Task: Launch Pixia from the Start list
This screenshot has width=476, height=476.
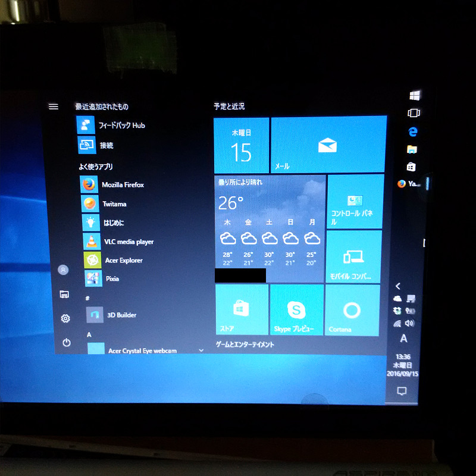Action: (x=102, y=278)
